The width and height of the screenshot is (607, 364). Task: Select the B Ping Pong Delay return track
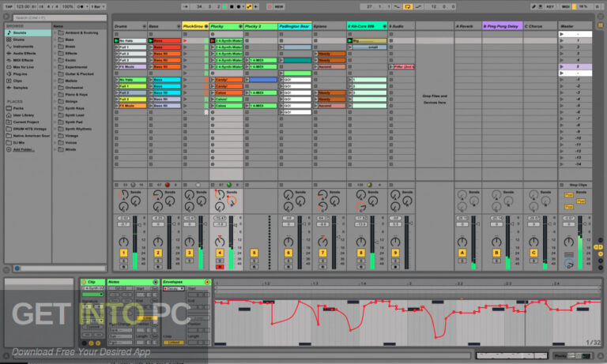click(x=502, y=26)
